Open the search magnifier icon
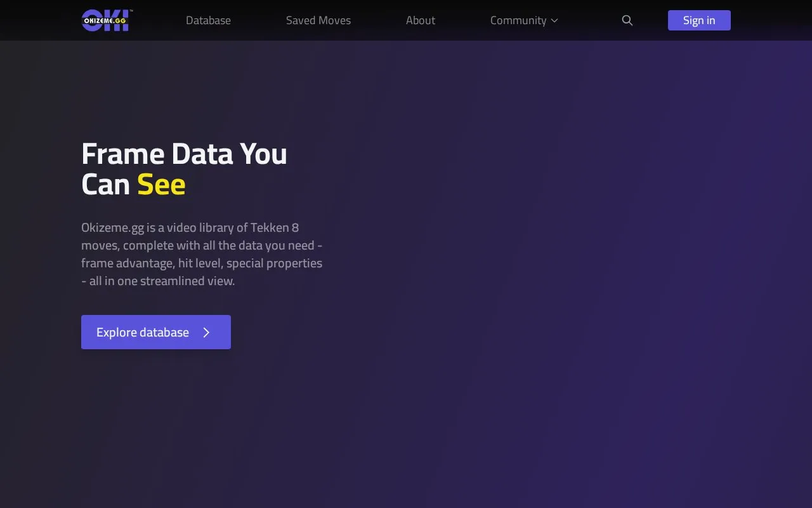Image resolution: width=812 pixels, height=508 pixels. (x=627, y=20)
